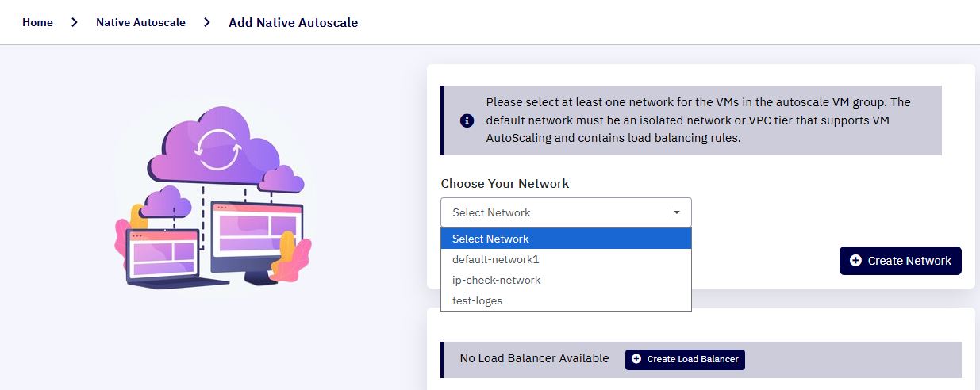Screen dimensions: 980x390
Task: Navigate to the Native Autoscale breadcrumb
Action: pyautogui.click(x=140, y=22)
